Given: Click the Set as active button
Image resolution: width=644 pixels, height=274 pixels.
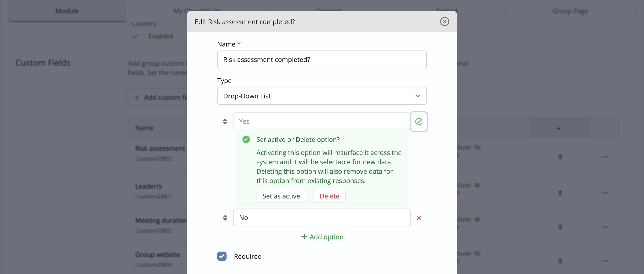Looking at the screenshot, I should (281, 196).
